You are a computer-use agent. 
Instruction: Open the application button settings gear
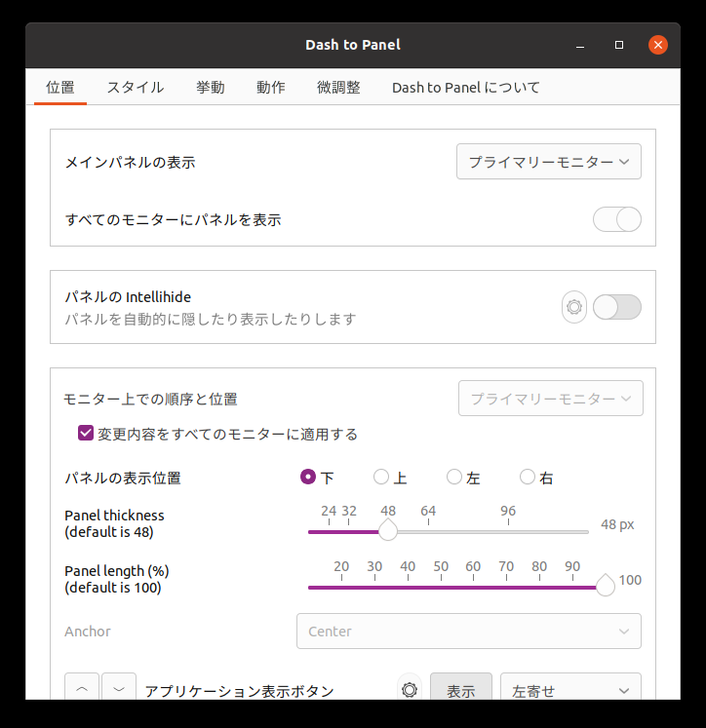tap(410, 689)
